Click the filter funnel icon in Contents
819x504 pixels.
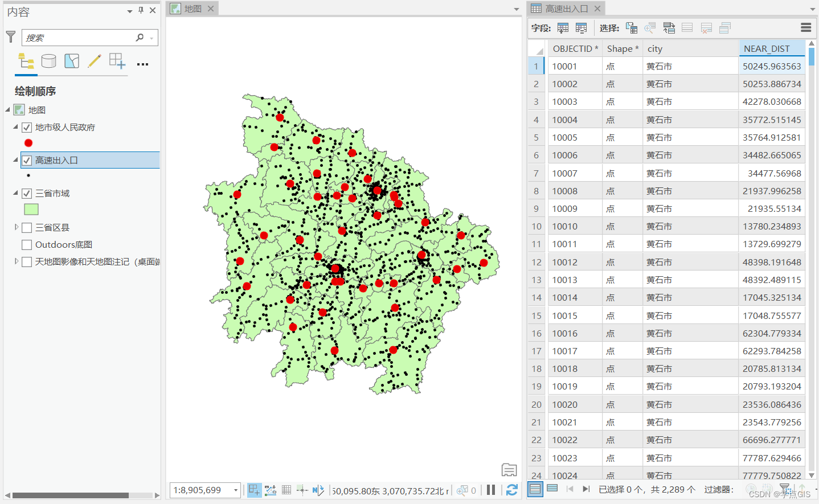[x=11, y=37]
